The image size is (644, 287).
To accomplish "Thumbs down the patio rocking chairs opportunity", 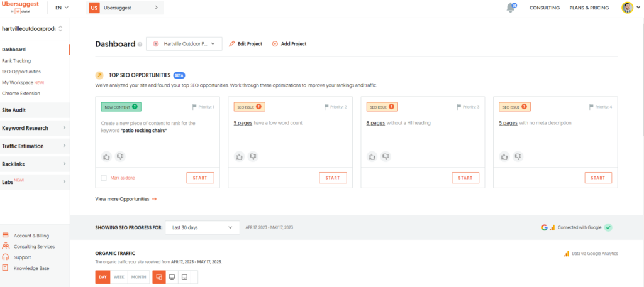I will tap(120, 156).
